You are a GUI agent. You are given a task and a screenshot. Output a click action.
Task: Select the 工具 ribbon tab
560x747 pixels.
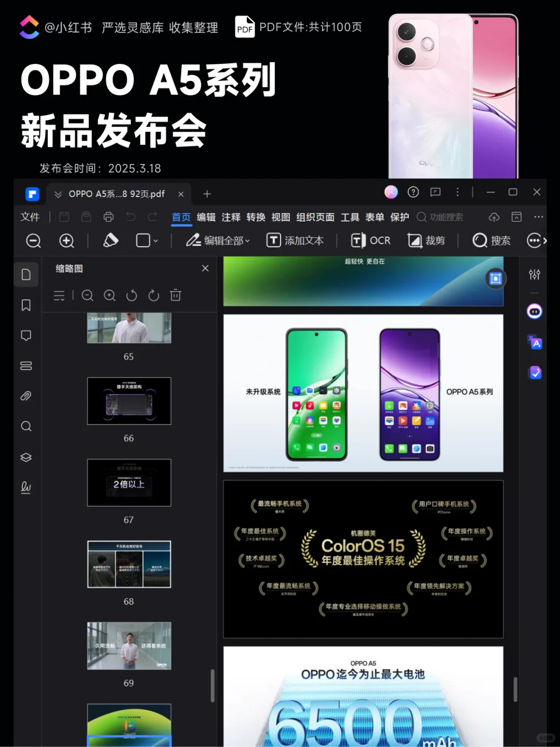(x=350, y=217)
